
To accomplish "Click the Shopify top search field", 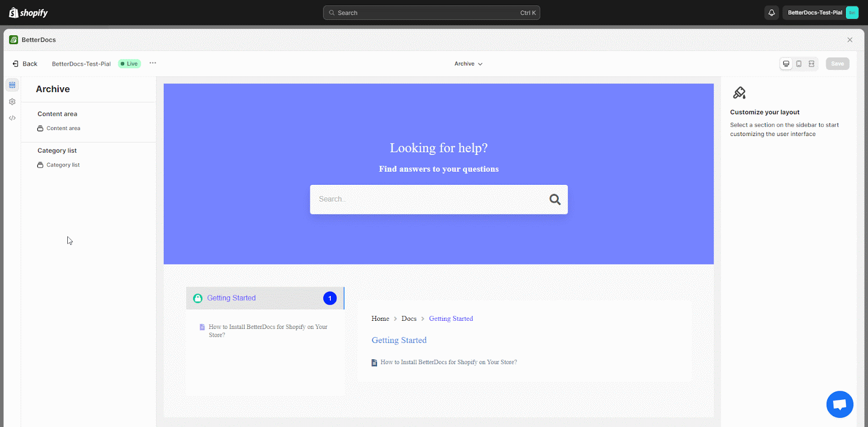I will 431,12.
